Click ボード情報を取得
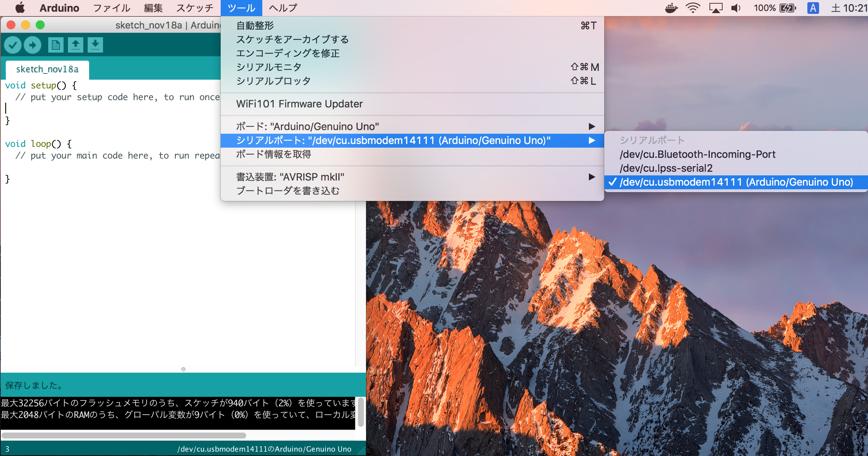Screen dimensions: 868x456 [412, 154]
